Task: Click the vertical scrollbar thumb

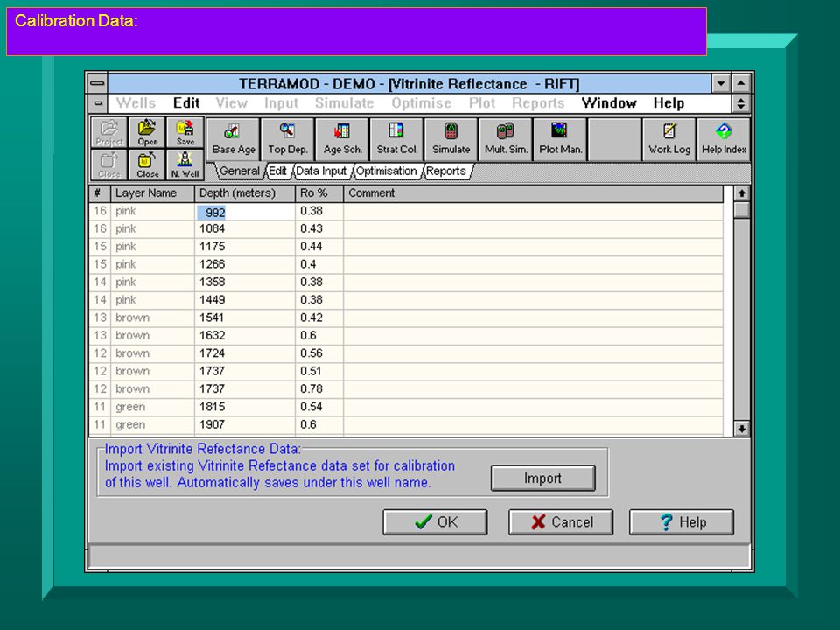Action: [741, 209]
